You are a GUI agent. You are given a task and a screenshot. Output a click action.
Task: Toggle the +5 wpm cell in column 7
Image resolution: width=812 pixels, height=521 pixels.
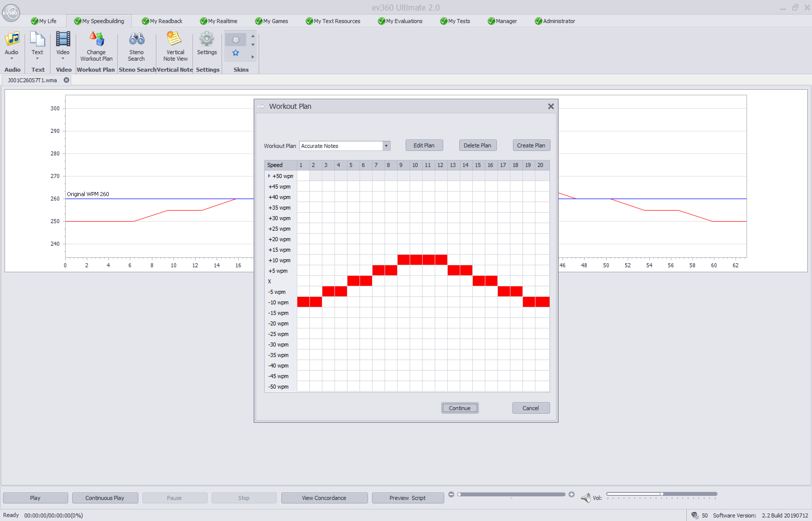click(x=379, y=270)
